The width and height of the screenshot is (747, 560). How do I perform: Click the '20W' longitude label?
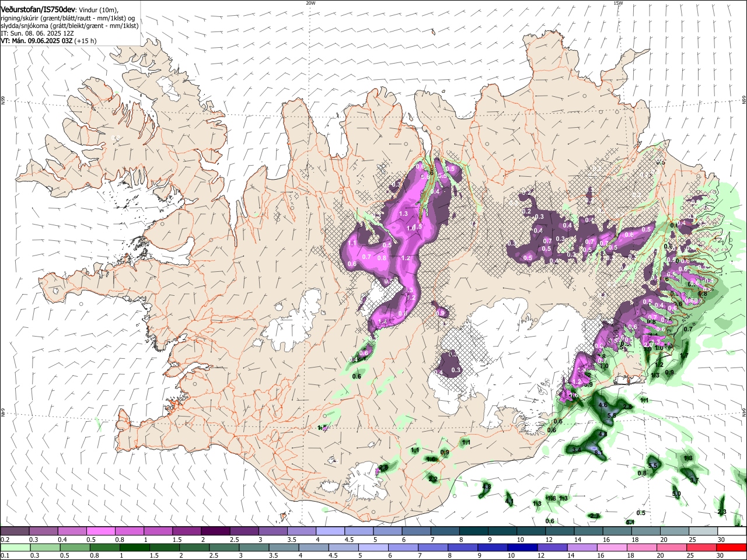click(310, 3)
